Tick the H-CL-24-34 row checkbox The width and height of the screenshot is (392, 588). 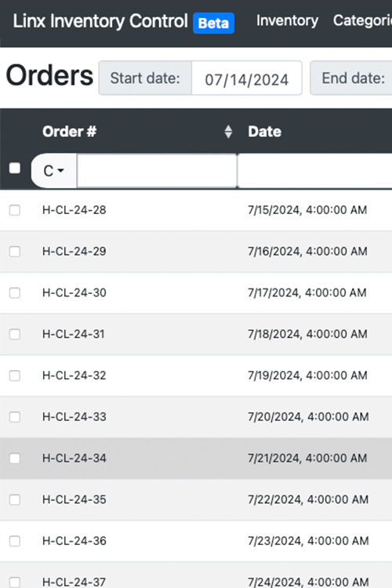pyautogui.click(x=15, y=459)
